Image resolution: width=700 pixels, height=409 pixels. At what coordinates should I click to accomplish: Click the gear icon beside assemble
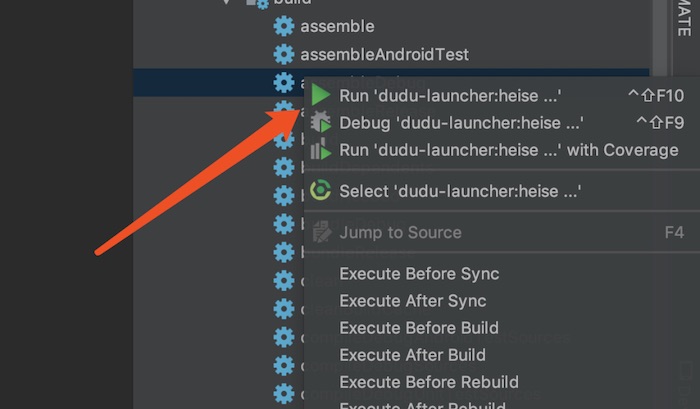pyautogui.click(x=284, y=26)
